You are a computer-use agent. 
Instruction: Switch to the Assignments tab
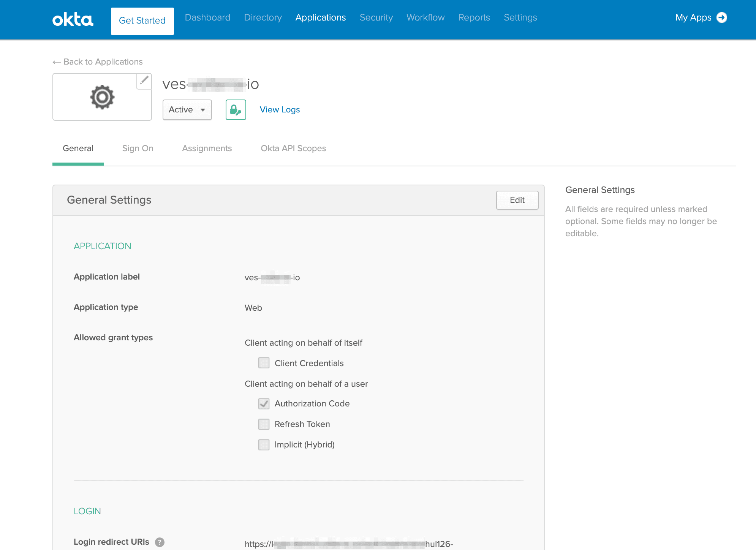(207, 148)
